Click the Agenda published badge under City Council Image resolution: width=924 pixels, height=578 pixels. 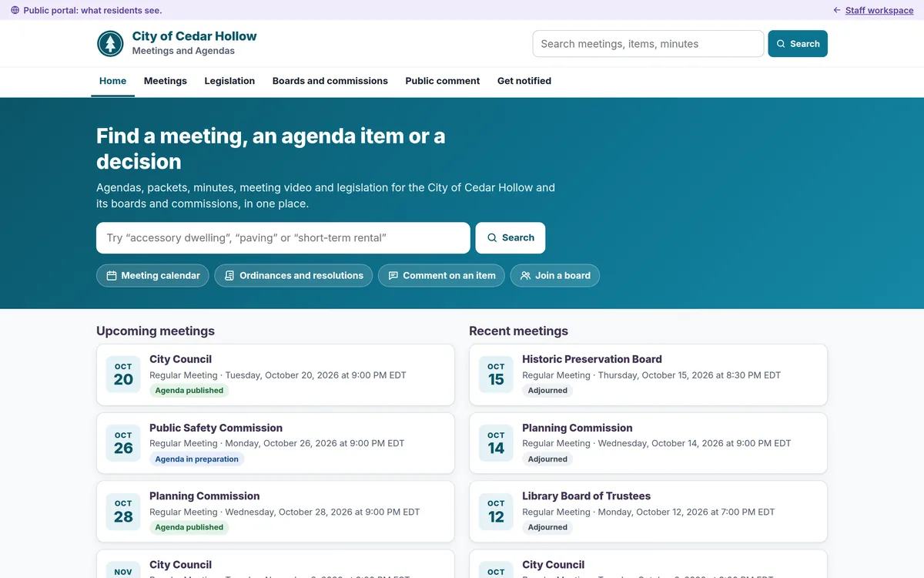[189, 391]
